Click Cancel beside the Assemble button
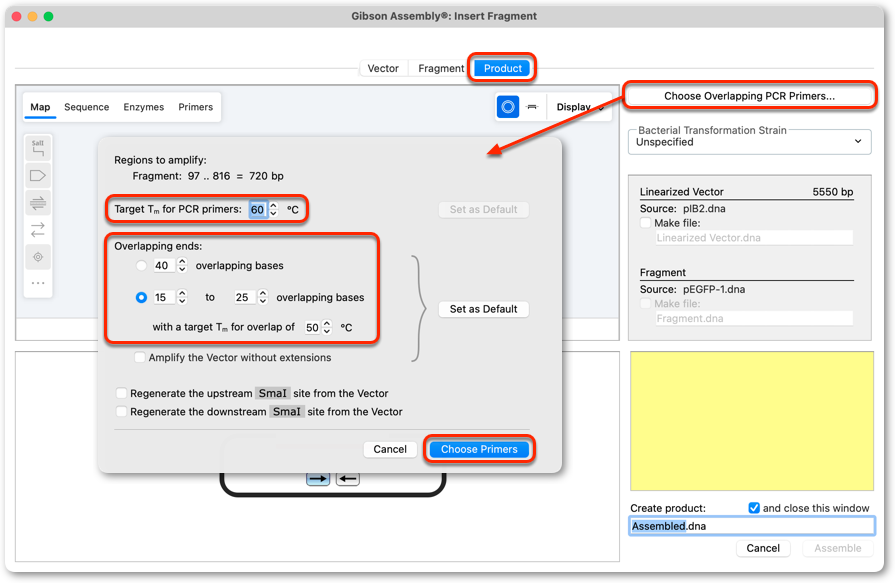The width and height of the screenshot is (895, 583). [763, 548]
